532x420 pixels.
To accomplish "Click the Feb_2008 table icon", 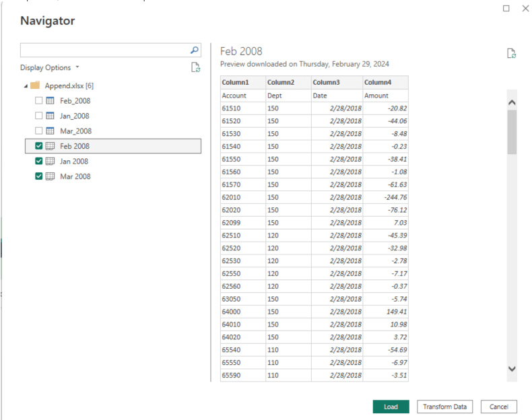I will point(49,101).
